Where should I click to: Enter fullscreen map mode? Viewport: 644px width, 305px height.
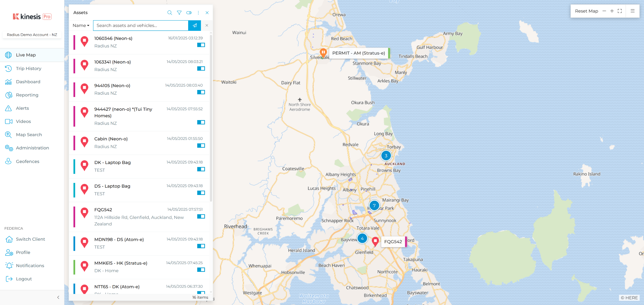coord(620,11)
